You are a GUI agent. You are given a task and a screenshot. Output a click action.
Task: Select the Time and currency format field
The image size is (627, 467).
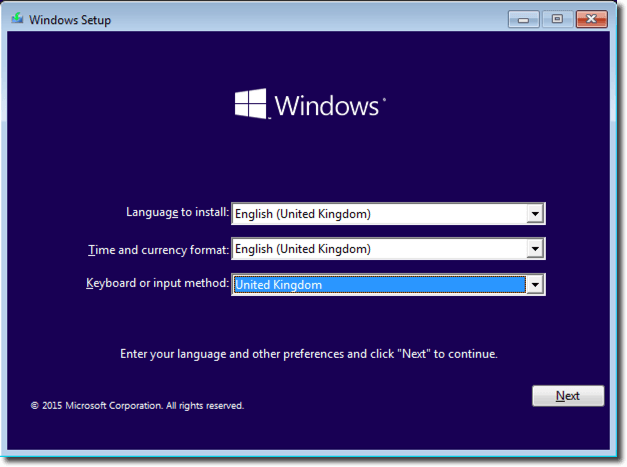(388, 249)
